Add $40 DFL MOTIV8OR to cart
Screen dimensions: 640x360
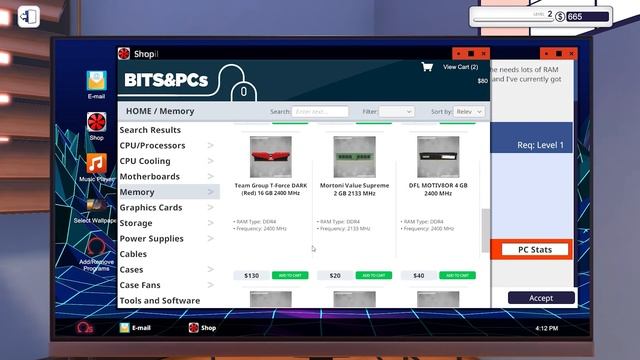point(458,276)
